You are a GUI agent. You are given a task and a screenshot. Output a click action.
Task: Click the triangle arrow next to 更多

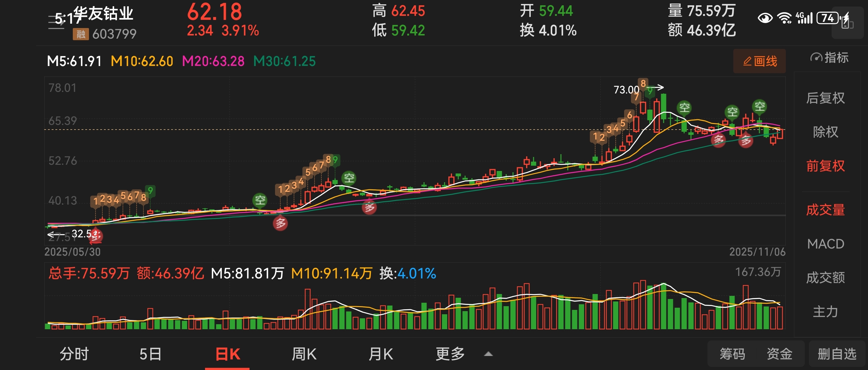pyautogui.click(x=488, y=354)
